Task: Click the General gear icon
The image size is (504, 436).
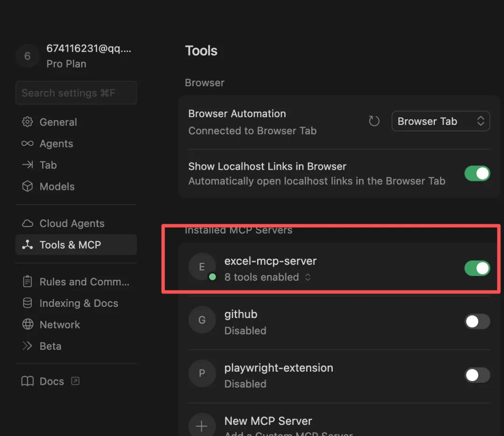Action: (x=28, y=122)
